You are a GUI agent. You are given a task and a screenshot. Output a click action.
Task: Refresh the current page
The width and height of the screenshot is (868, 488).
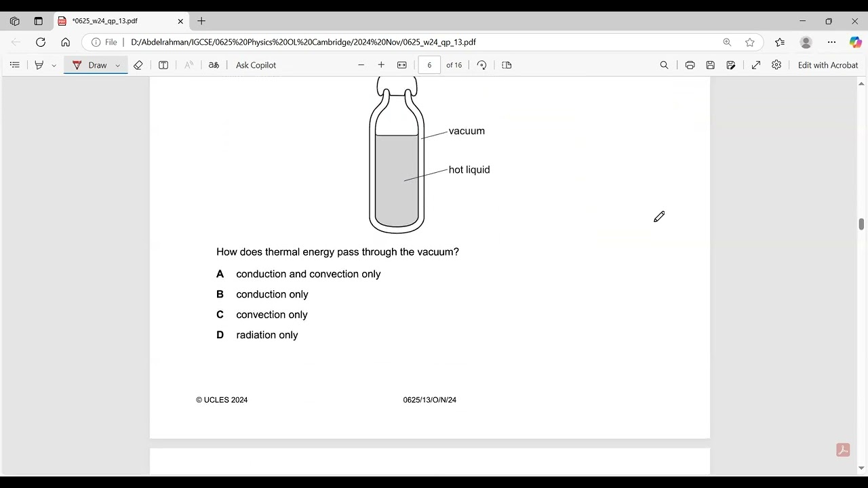[x=41, y=42]
